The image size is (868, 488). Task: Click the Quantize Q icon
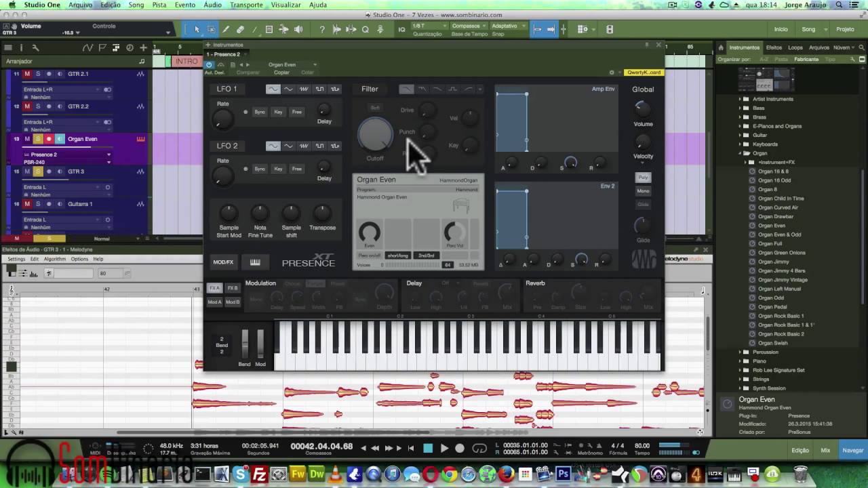(365, 29)
